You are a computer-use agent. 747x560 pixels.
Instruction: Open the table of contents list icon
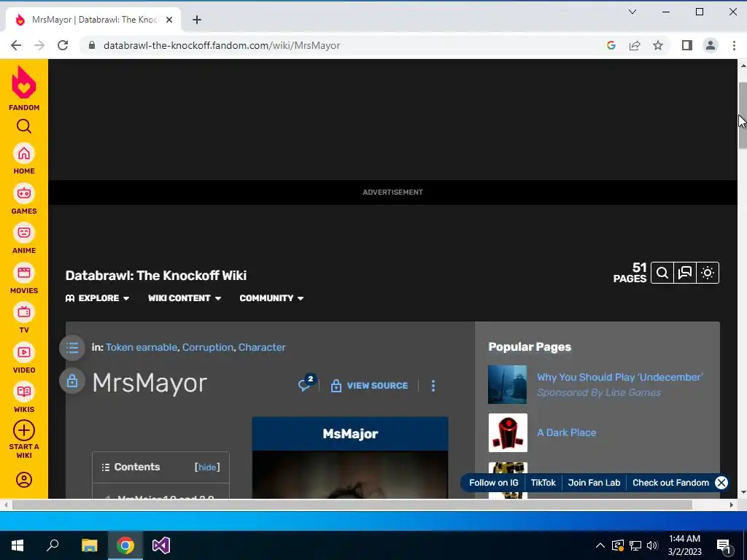pyautogui.click(x=72, y=348)
